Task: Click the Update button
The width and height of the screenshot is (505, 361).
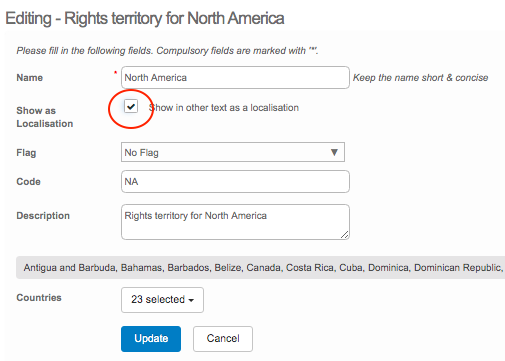Action: [x=151, y=339]
